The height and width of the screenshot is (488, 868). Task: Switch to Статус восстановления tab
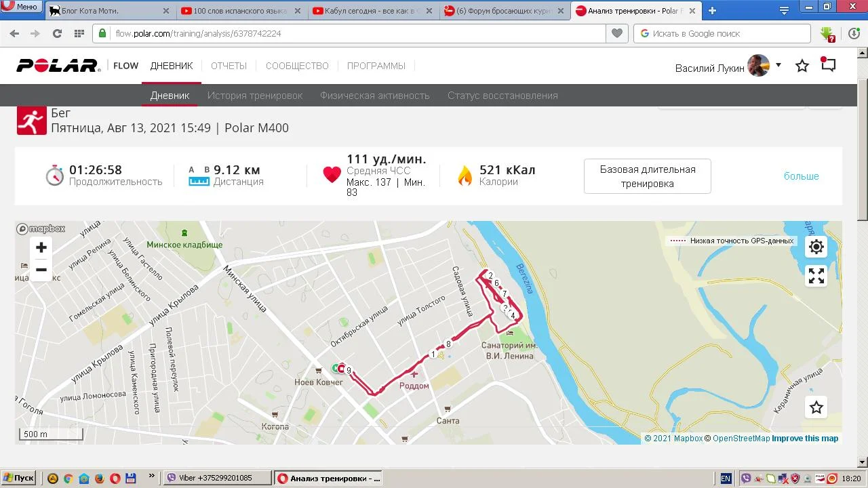tap(502, 96)
